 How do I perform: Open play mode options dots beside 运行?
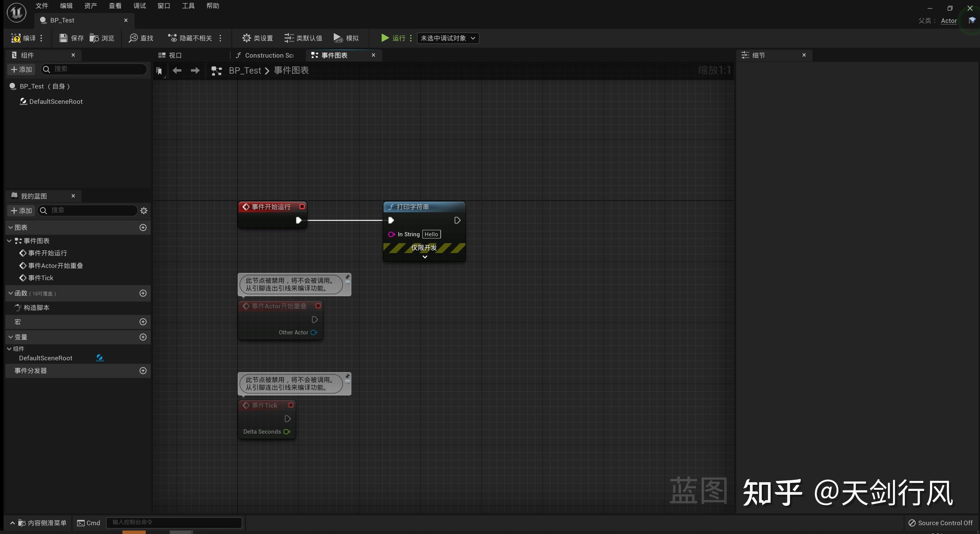(411, 38)
